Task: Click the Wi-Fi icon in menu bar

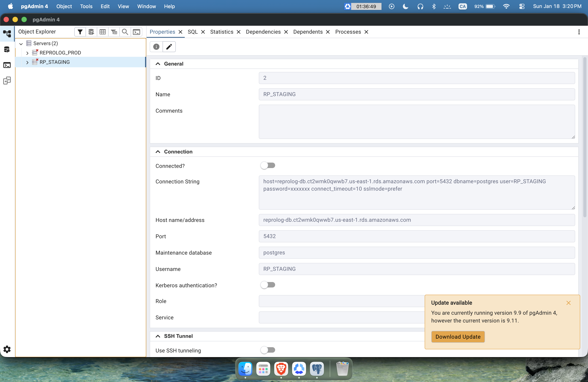Action: pos(506,6)
